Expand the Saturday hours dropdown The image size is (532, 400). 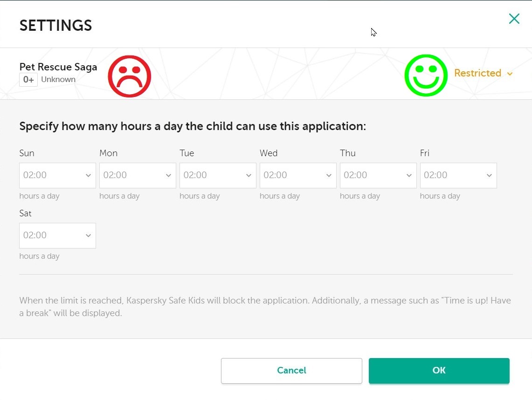pos(57,235)
